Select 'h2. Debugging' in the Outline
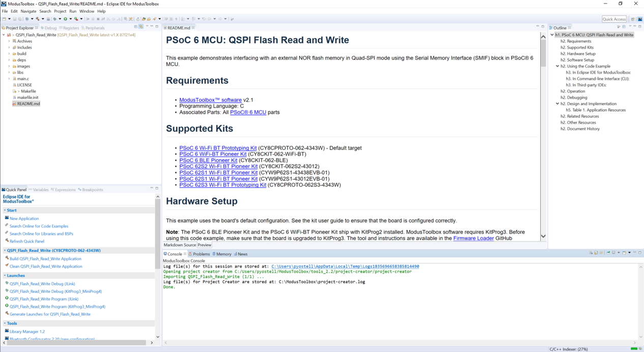 point(574,98)
